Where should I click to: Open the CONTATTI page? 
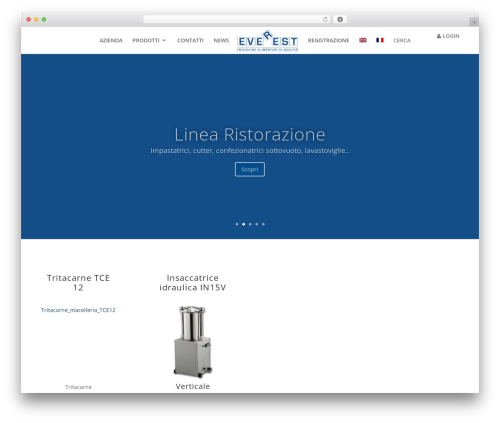click(190, 40)
